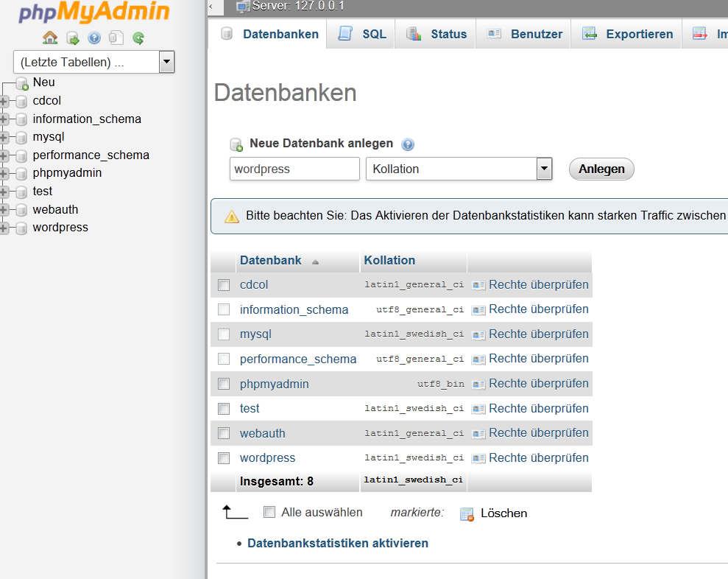The width and height of the screenshot is (728, 579).
Task: Tick the checkbox for cdcol database
Action: click(224, 285)
